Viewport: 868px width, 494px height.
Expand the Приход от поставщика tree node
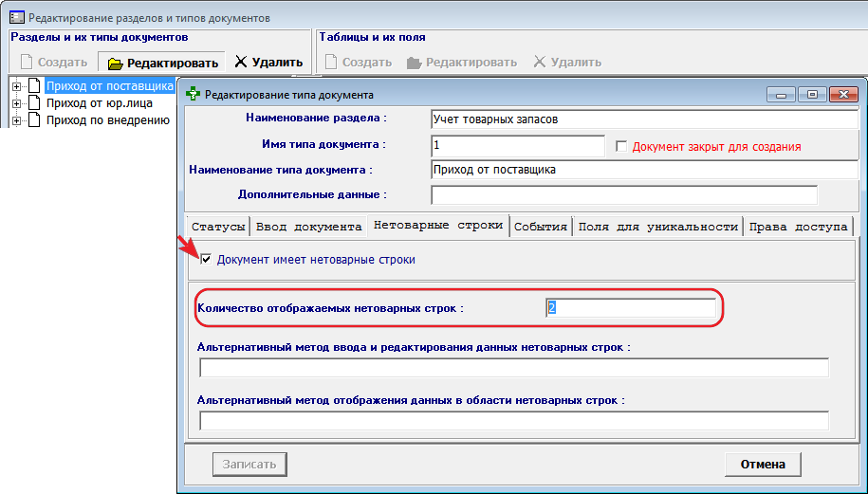(16, 86)
